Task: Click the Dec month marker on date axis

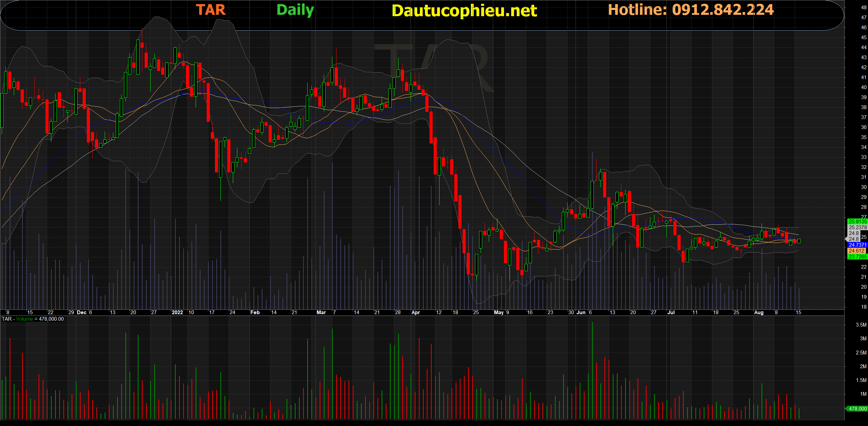Action: [x=82, y=312]
